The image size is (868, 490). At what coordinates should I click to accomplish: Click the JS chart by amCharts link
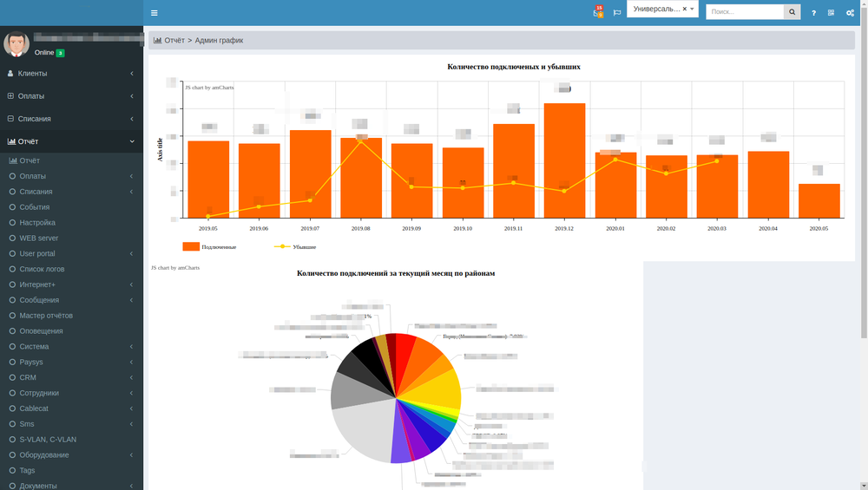pos(209,88)
